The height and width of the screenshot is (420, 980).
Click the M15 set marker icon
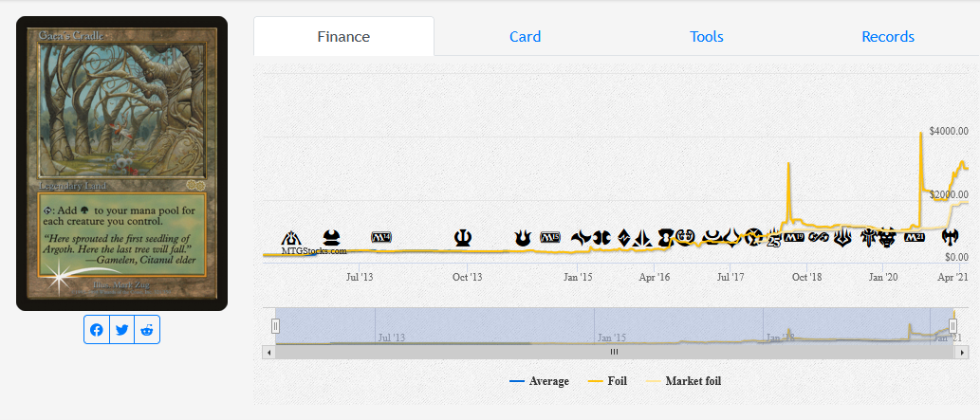tap(551, 237)
